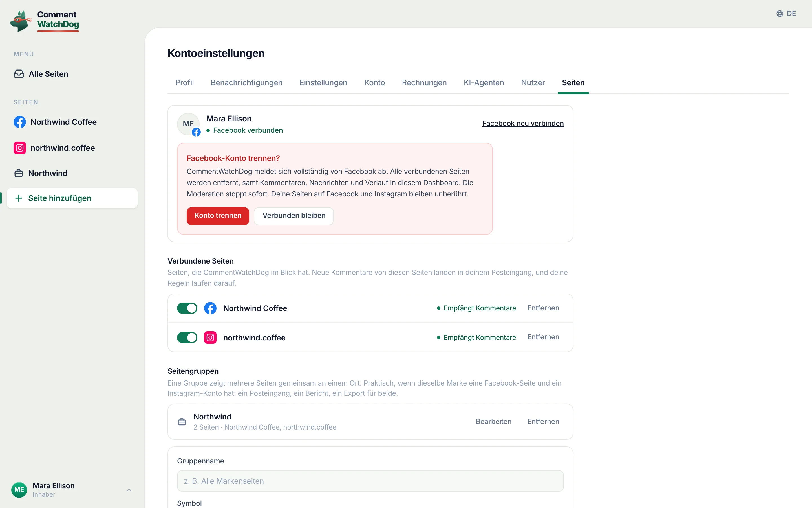This screenshot has height=508, width=812.
Task: Click the briefcase icon in the Northwind group row
Action: 182,422
